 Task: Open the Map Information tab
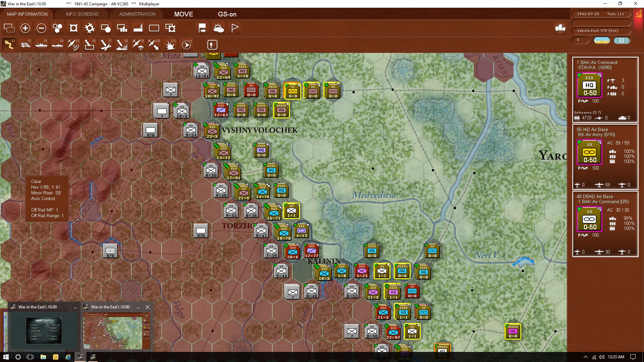(x=27, y=14)
